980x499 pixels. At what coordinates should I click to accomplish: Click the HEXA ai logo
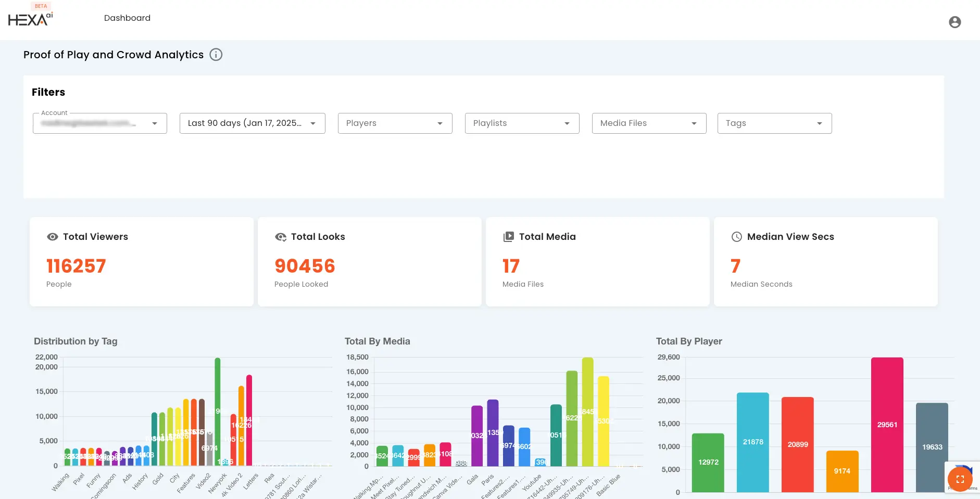(29, 19)
